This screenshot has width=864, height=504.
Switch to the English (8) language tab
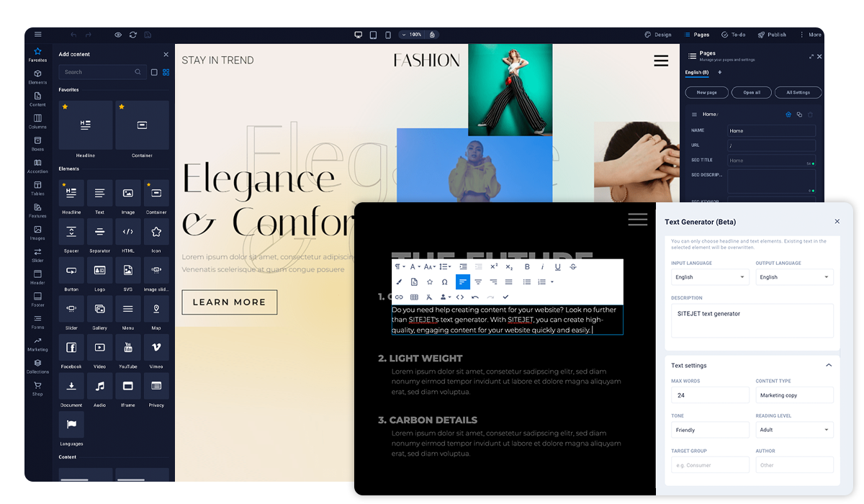tap(696, 73)
